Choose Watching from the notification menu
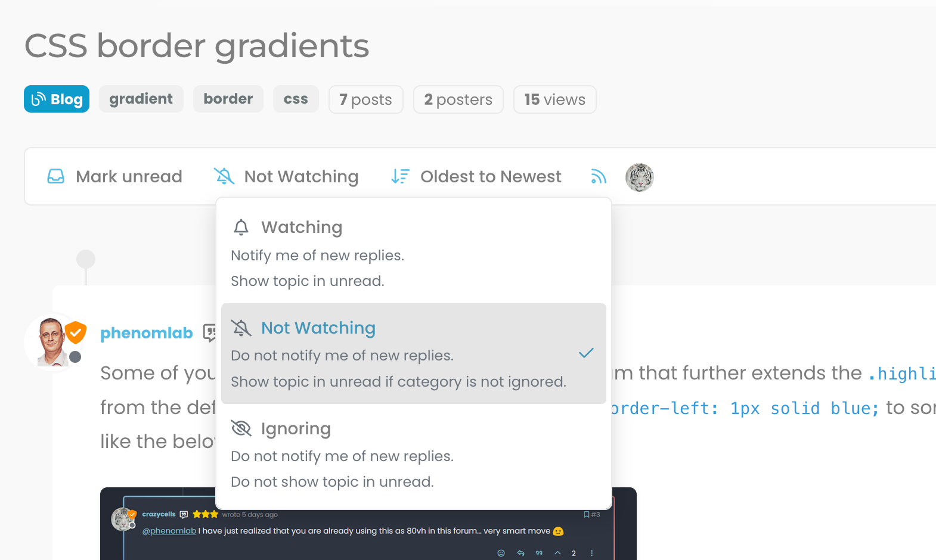 tap(302, 227)
